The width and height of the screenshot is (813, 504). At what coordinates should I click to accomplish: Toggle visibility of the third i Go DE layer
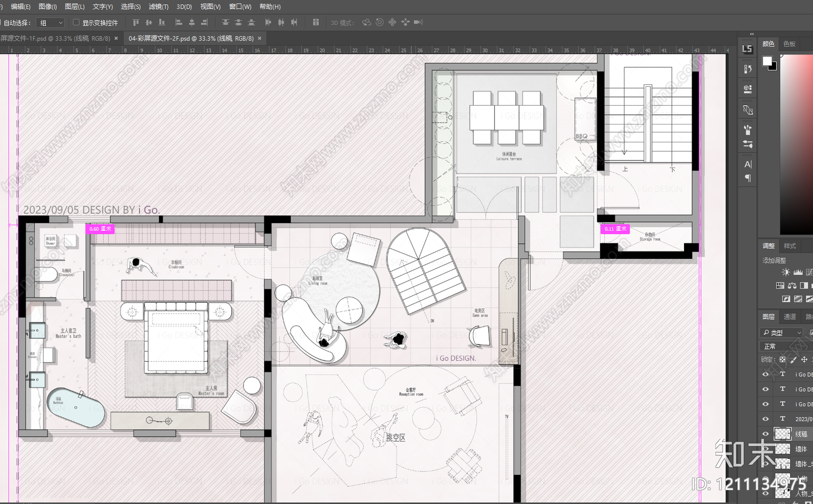point(766,404)
